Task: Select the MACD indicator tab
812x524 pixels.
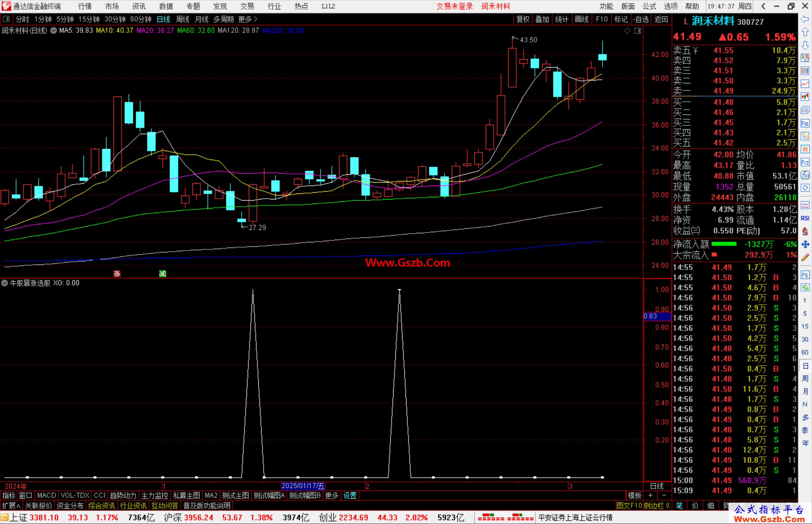Action: (x=47, y=496)
